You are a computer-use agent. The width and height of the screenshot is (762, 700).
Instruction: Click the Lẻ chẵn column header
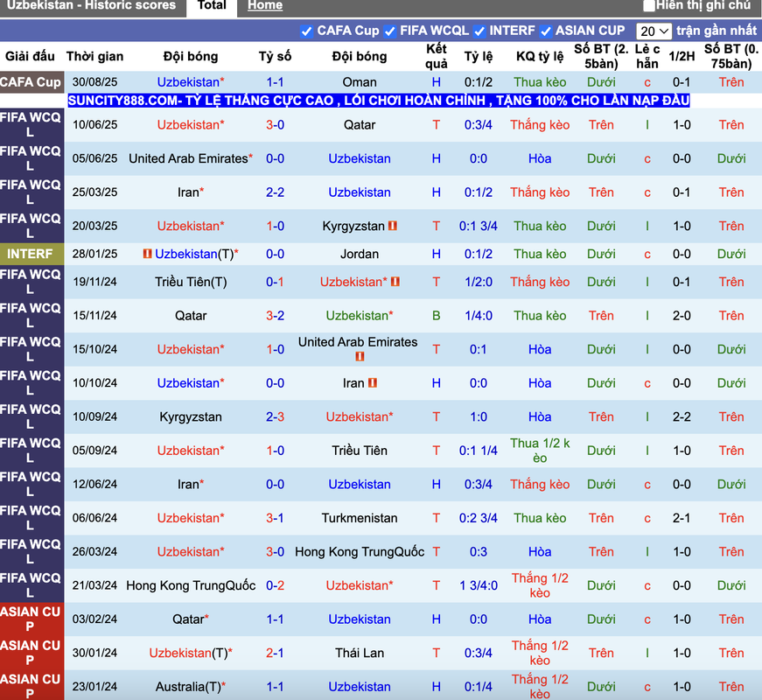tap(647, 56)
